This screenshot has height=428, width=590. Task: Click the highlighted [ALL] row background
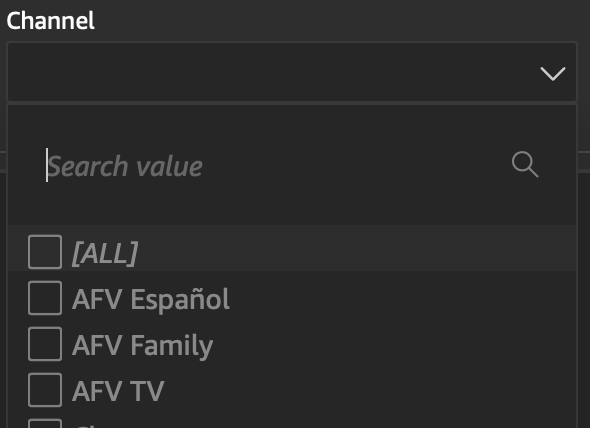[292, 248]
